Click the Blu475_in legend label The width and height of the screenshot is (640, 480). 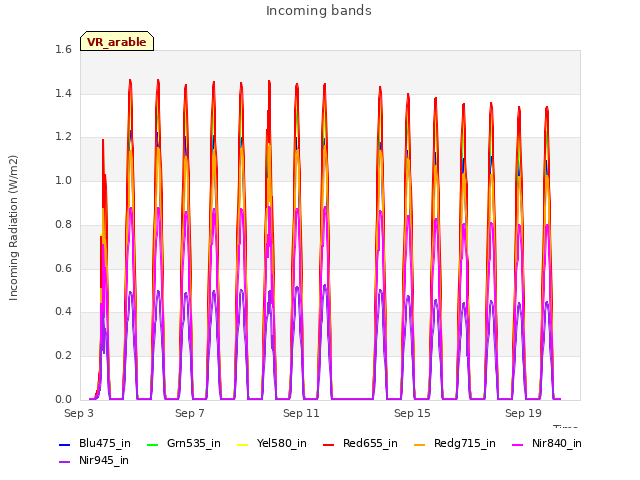coord(104,444)
